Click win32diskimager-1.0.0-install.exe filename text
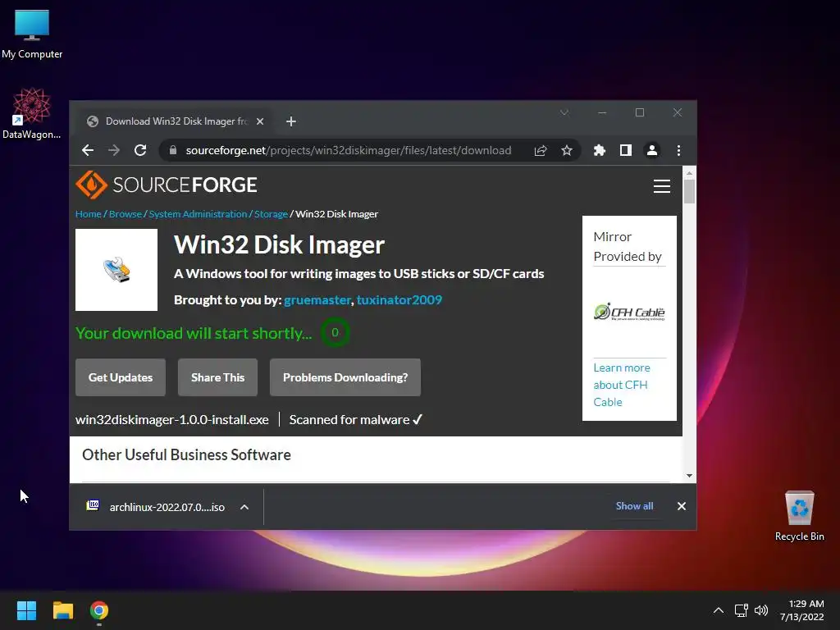 tap(172, 420)
